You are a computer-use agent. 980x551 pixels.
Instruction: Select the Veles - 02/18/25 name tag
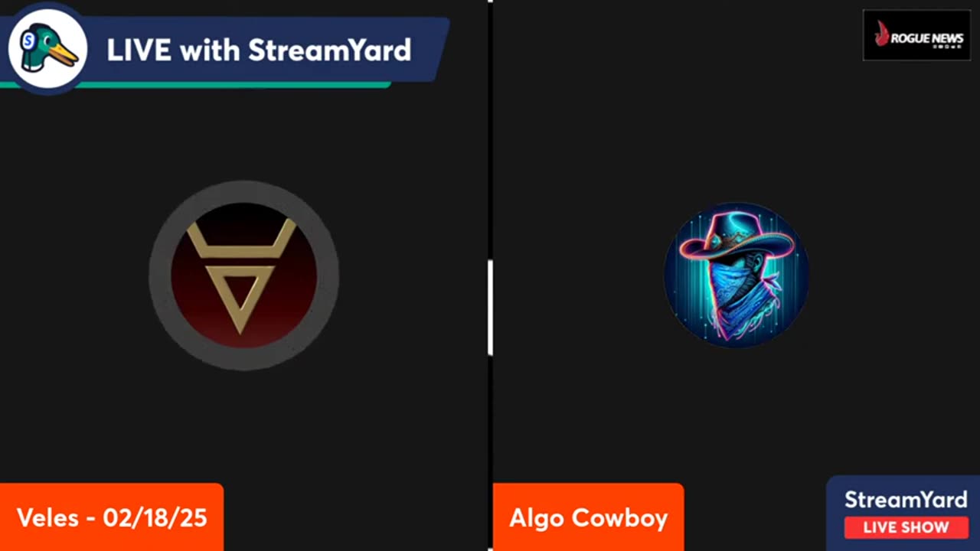tap(112, 517)
